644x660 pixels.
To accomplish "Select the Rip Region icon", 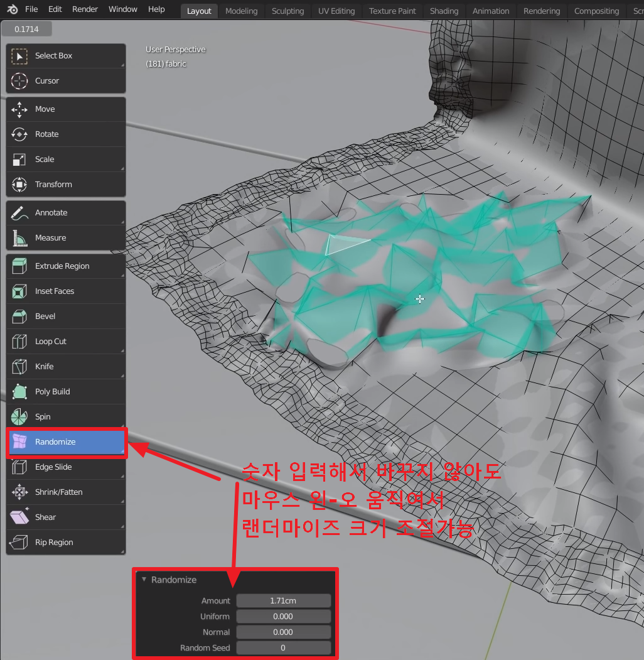I will point(19,542).
